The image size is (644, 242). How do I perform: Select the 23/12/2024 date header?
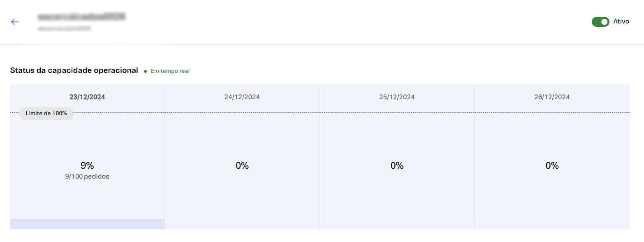coord(87,97)
